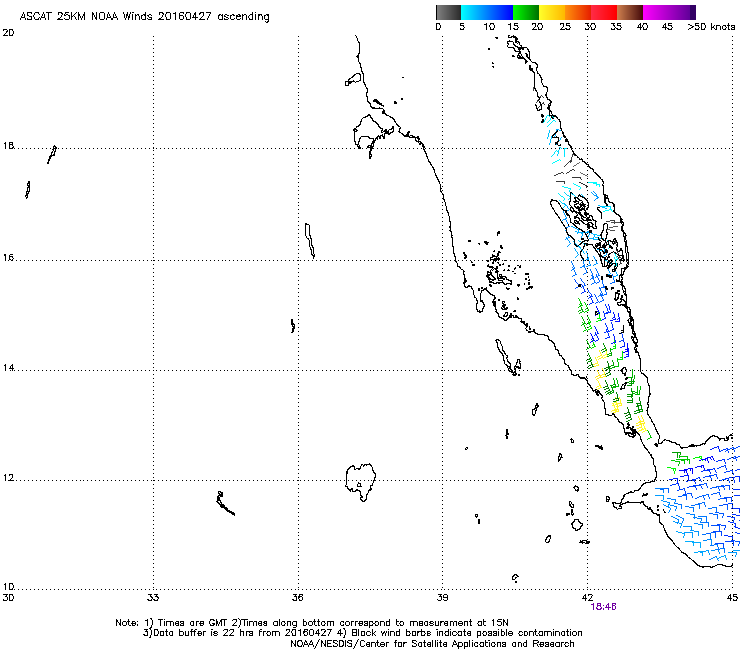Click the legend scale label '25'
The width and height of the screenshot is (740, 650).
pos(565,27)
